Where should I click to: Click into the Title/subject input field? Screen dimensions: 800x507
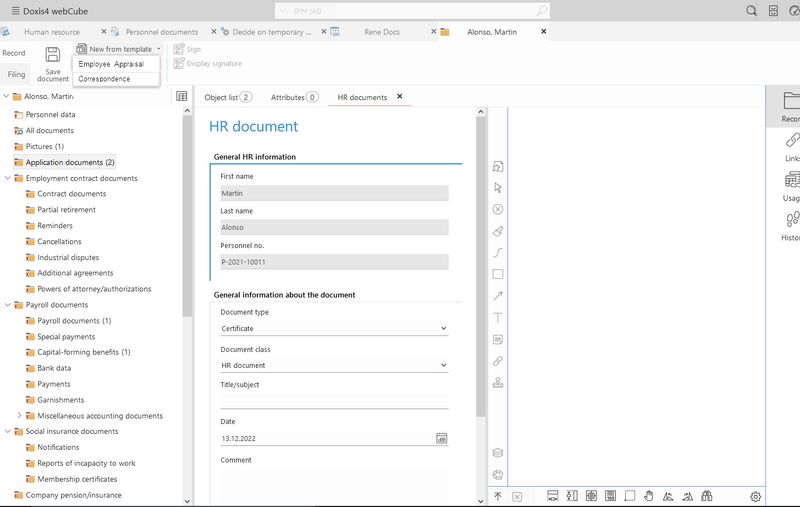334,401
